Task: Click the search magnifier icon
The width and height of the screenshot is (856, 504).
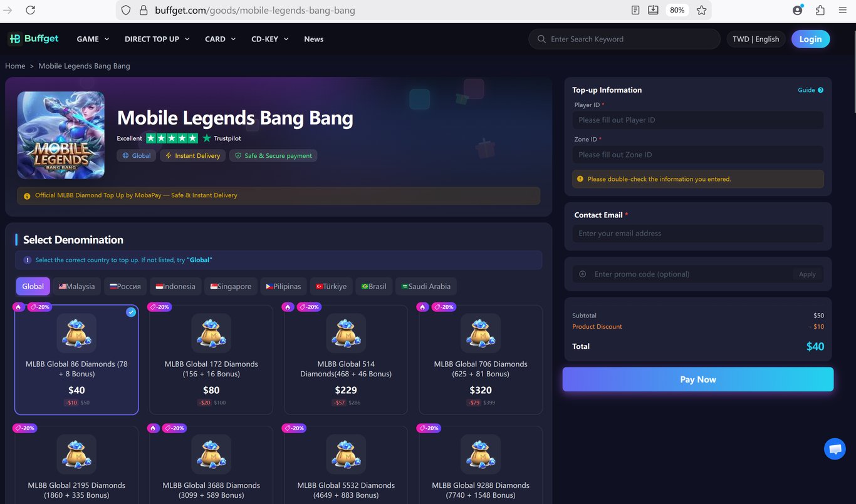Action: (x=541, y=39)
